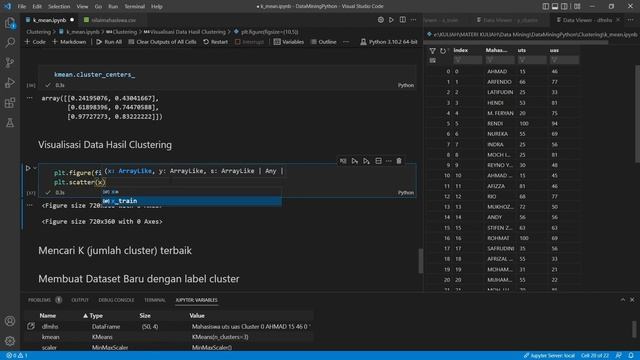Toggle bottom panel layout icon
Image resolution: width=640 pixels, height=360 pixels.
pyautogui.click(x=555, y=6)
